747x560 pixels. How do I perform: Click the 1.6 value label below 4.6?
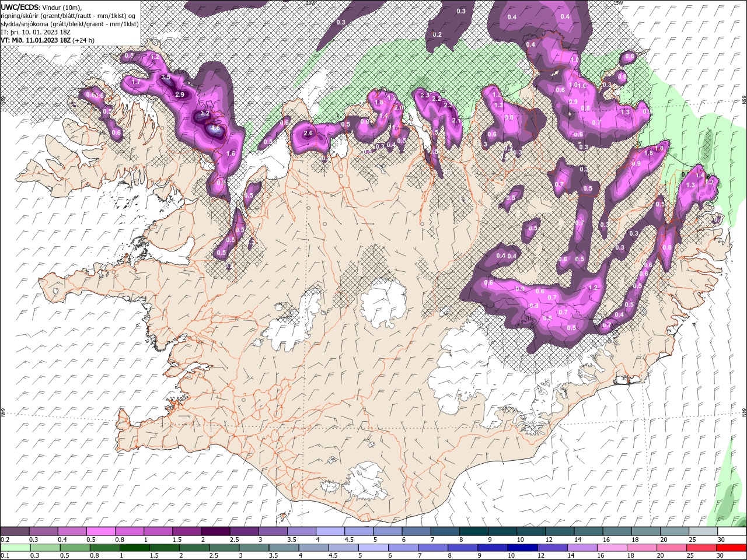231,153
